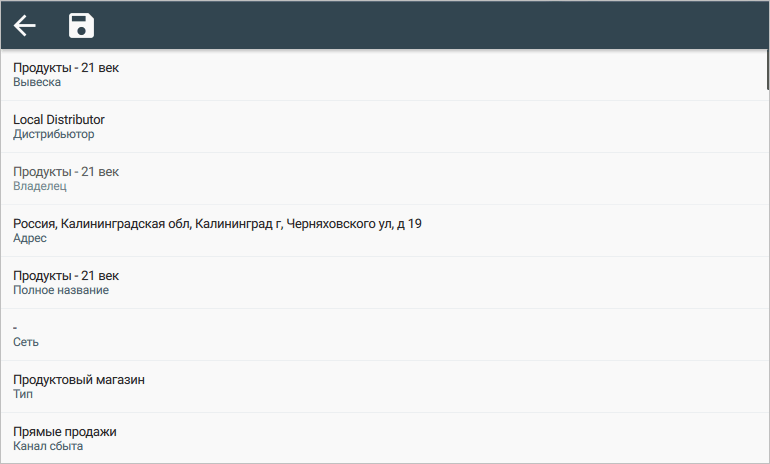Select the Local Distributor value
Image resolution: width=770 pixels, height=464 pixels.
[x=59, y=120]
